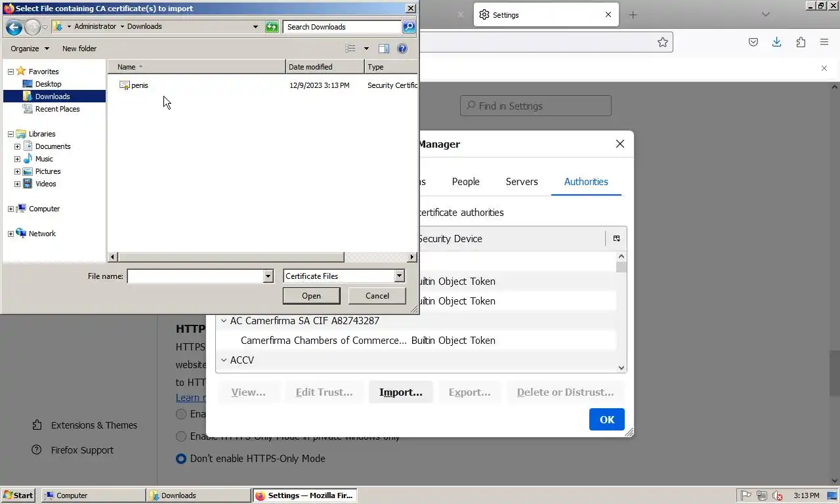Screen dimensions: 840x504
Task: Open the Desktop favorite folder
Action: pyautogui.click(x=48, y=84)
